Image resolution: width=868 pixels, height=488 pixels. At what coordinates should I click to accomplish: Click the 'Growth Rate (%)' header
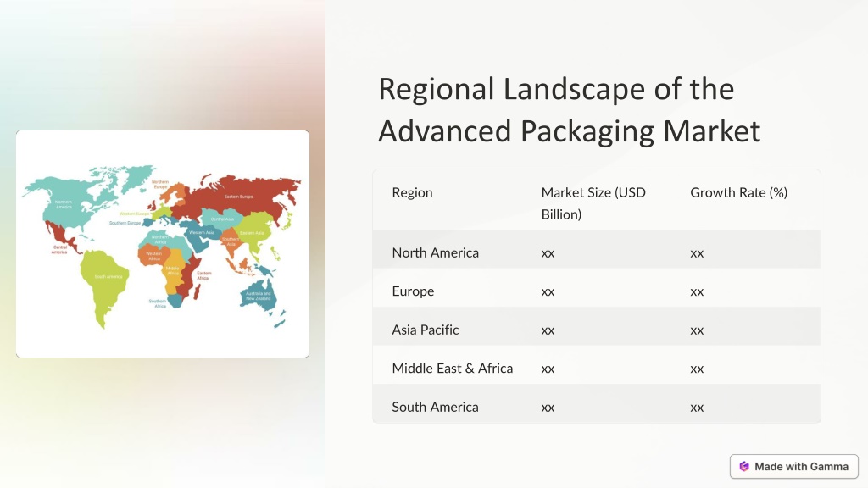click(x=738, y=192)
